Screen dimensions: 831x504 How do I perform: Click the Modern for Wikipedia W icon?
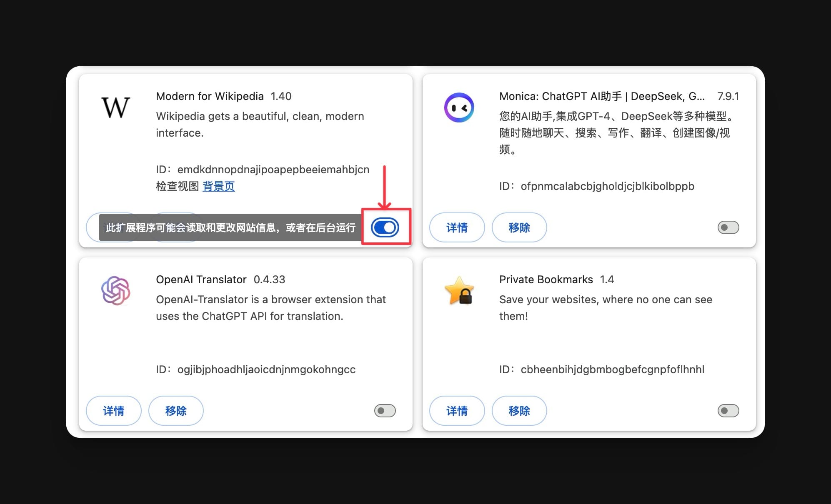115,107
